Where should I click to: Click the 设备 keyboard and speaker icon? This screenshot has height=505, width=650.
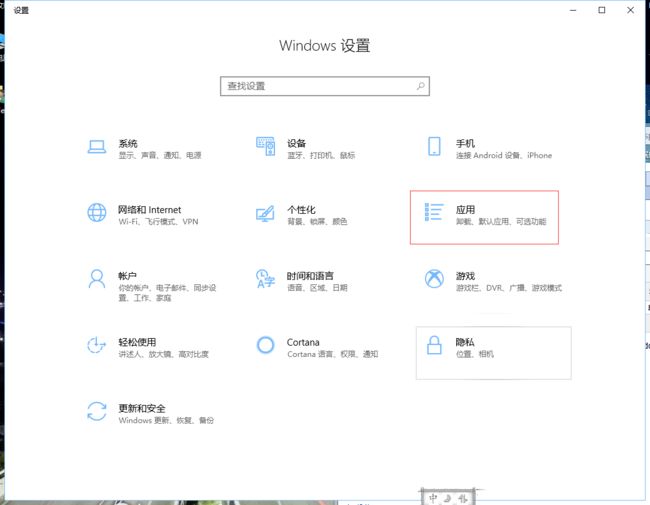coord(266,146)
